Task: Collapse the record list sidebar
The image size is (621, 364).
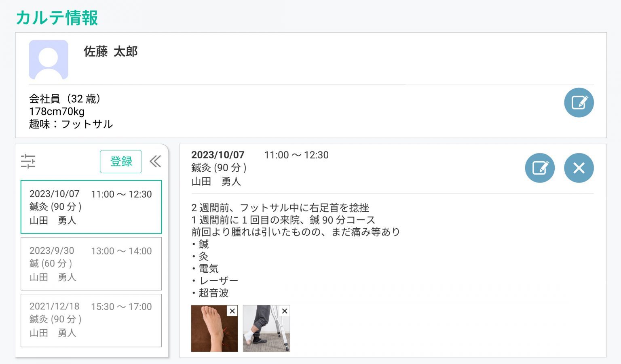Action: (x=155, y=161)
